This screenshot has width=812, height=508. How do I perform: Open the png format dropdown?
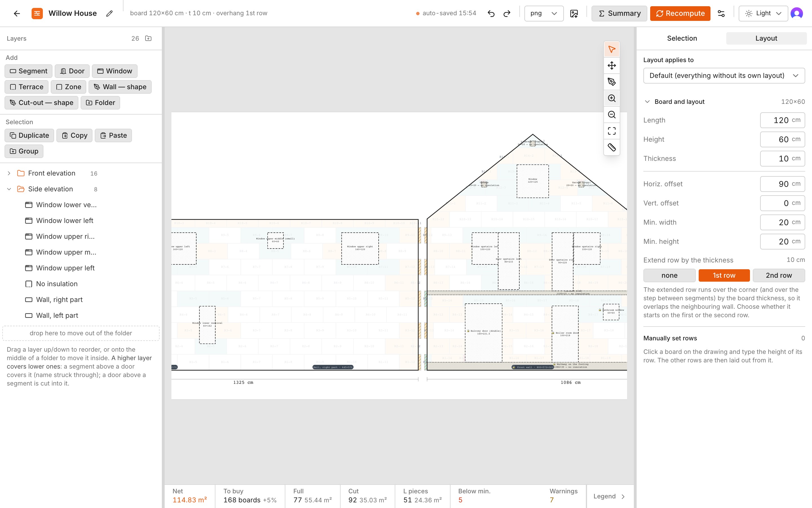pos(544,14)
